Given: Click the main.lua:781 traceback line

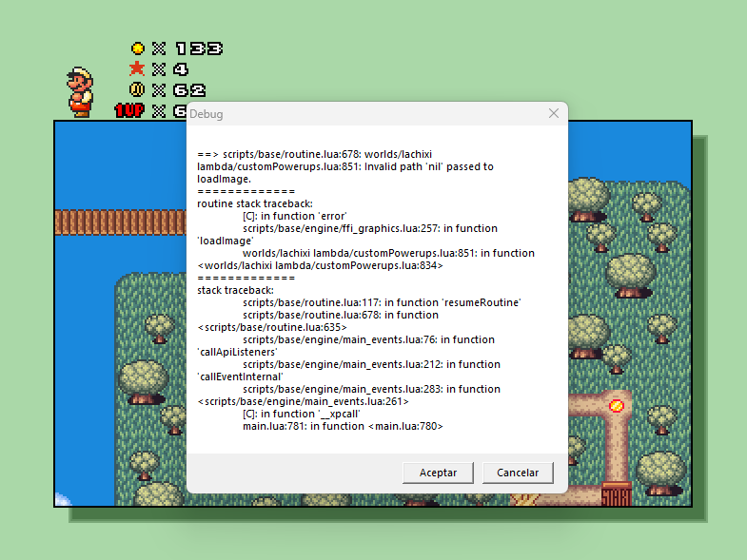Looking at the screenshot, I should 343,426.
